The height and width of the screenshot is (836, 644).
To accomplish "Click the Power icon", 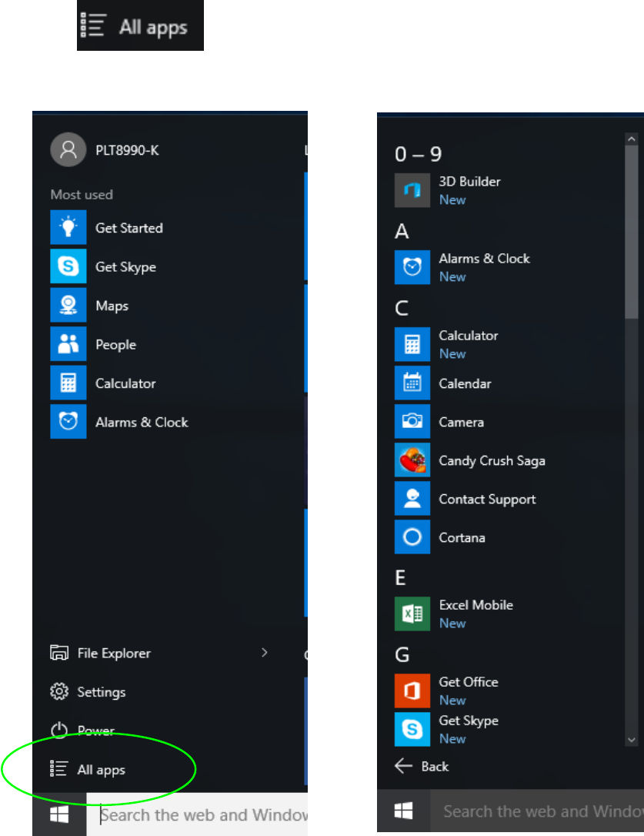I will 59,730.
